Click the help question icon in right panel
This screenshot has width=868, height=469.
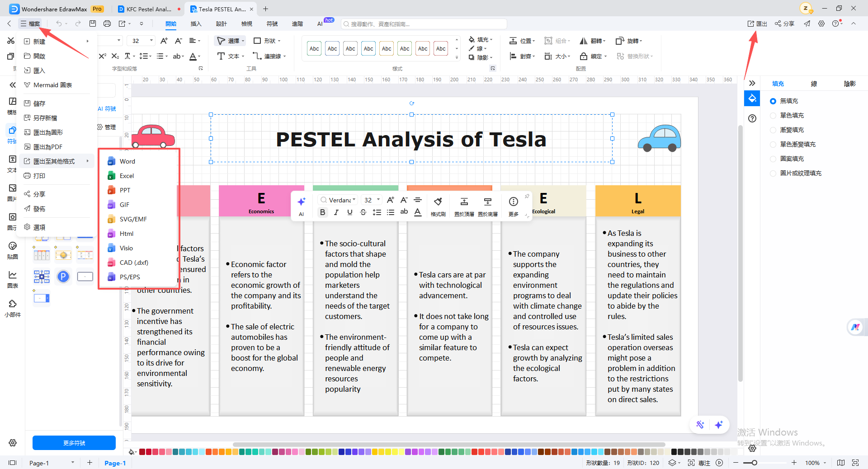752,118
